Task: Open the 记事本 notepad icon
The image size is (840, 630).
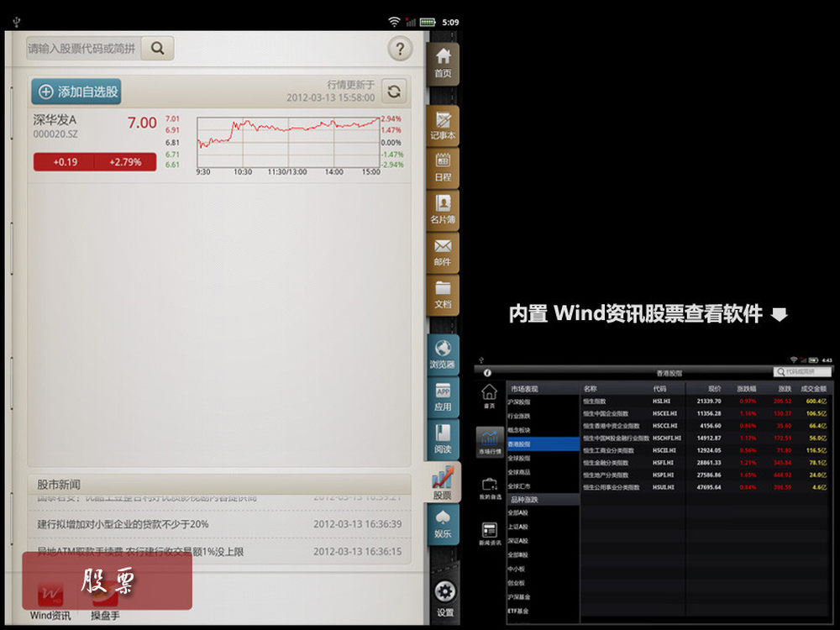Action: coord(443,126)
